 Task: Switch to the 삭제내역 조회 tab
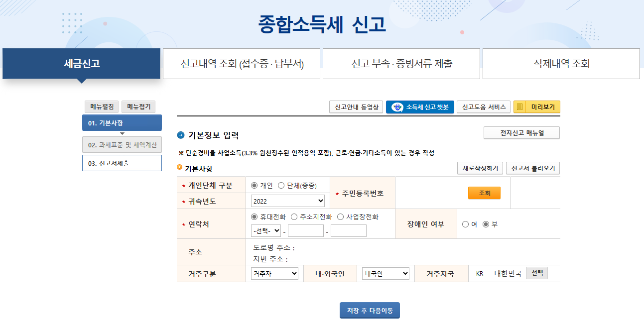coord(561,64)
